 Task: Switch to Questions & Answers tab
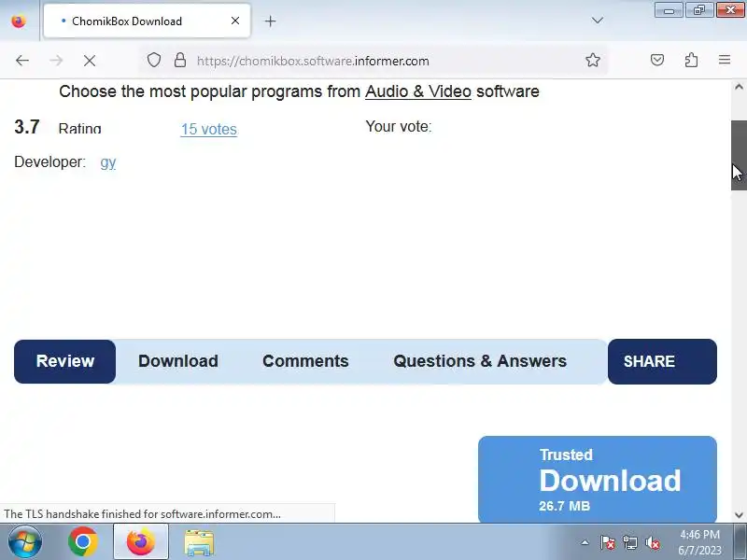(x=480, y=361)
